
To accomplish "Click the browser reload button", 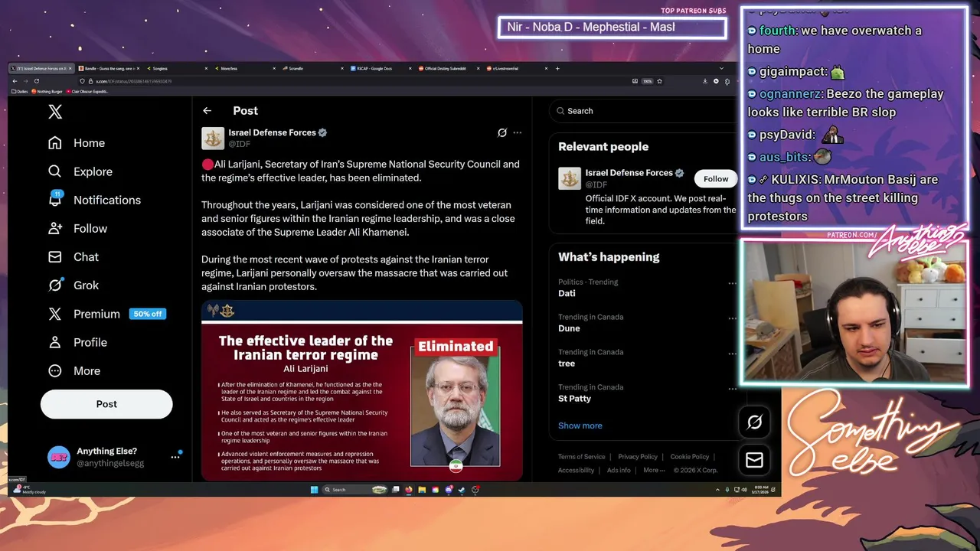I will (x=36, y=81).
